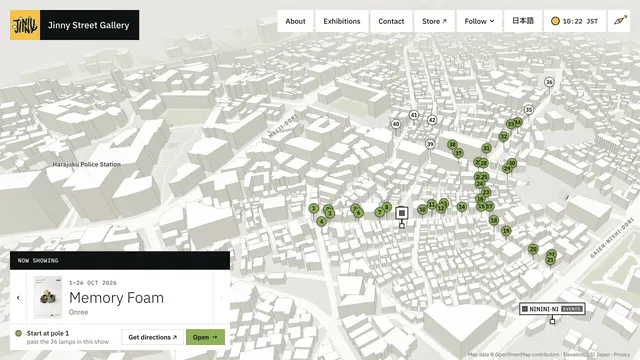Open the Privacy footer link
The image size is (640, 360).
click(x=622, y=355)
